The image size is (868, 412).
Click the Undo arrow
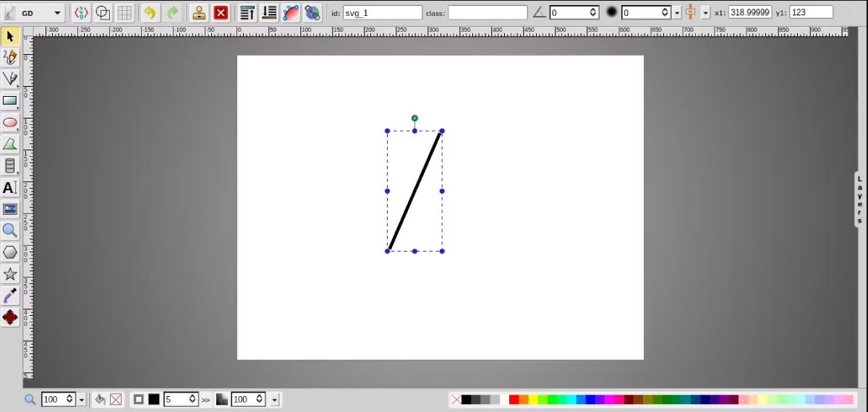150,12
